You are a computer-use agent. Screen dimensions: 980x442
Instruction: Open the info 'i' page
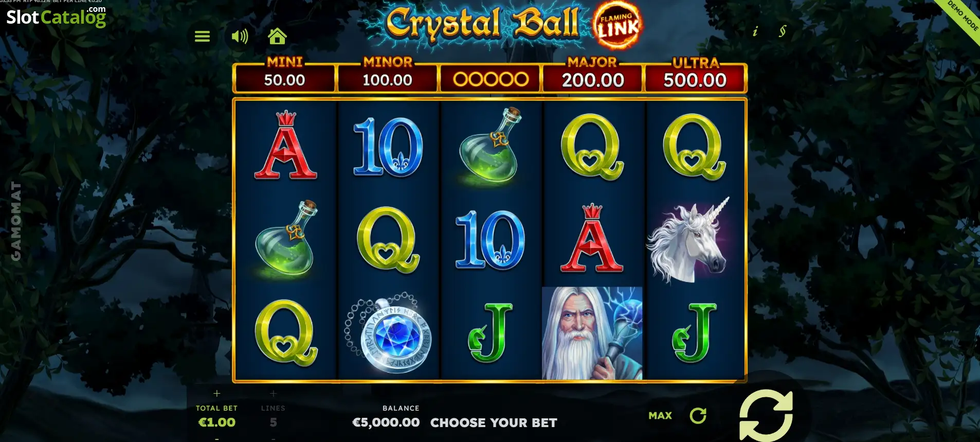click(x=755, y=31)
